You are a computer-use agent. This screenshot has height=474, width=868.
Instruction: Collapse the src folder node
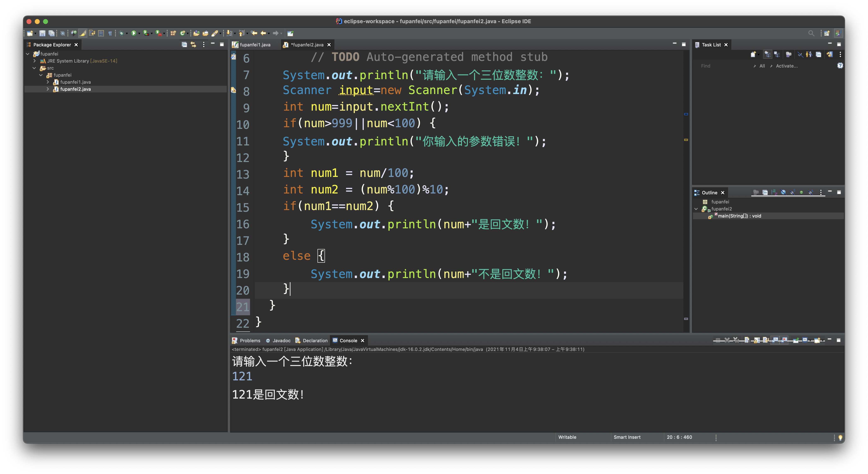34,68
